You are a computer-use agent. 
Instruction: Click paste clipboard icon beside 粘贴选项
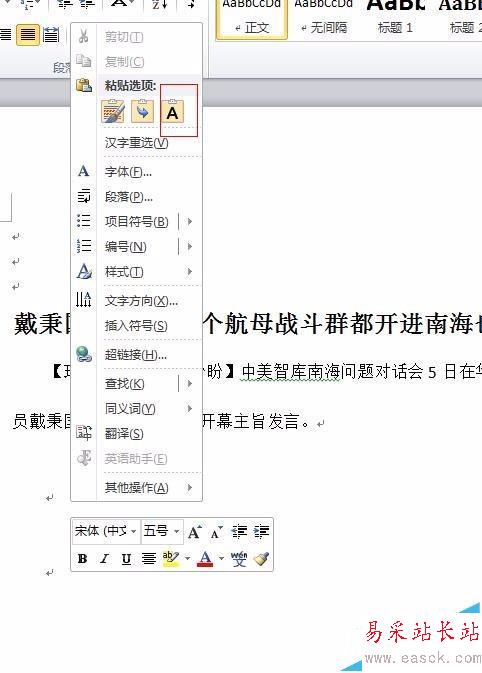pos(84,85)
